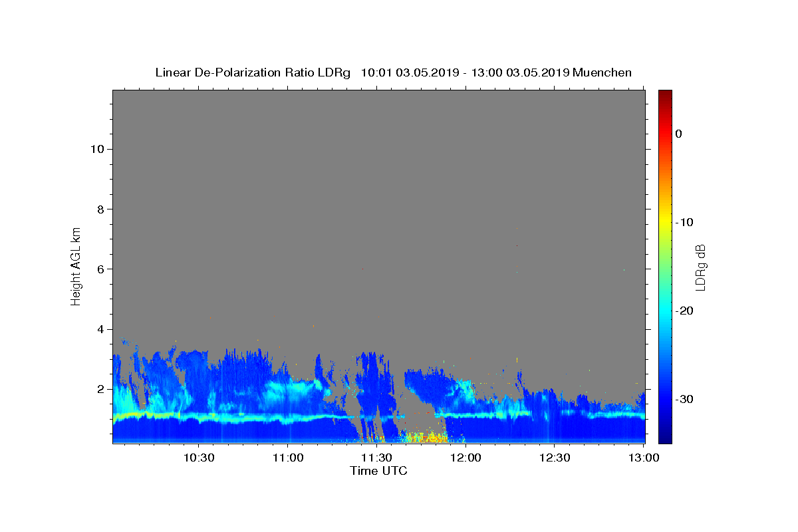Click the 'Time UTC' axis label
This screenshot has height=532, width=798.
[378, 471]
